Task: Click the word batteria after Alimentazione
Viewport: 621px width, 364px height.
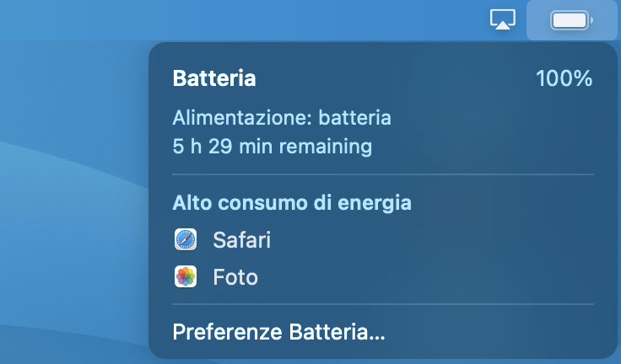Action: point(355,118)
